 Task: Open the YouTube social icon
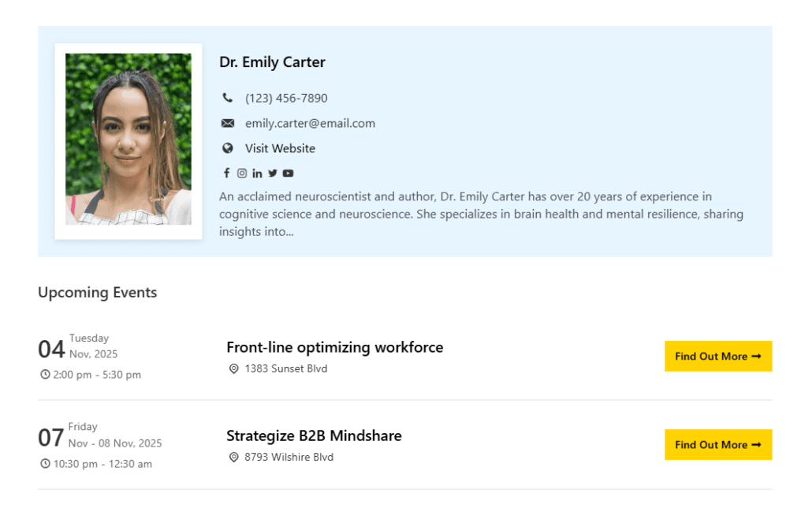[289, 173]
